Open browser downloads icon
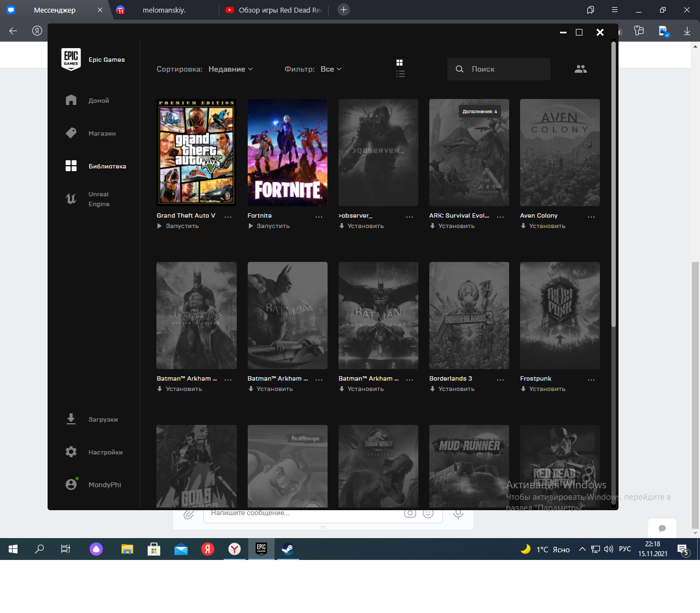 click(x=687, y=31)
